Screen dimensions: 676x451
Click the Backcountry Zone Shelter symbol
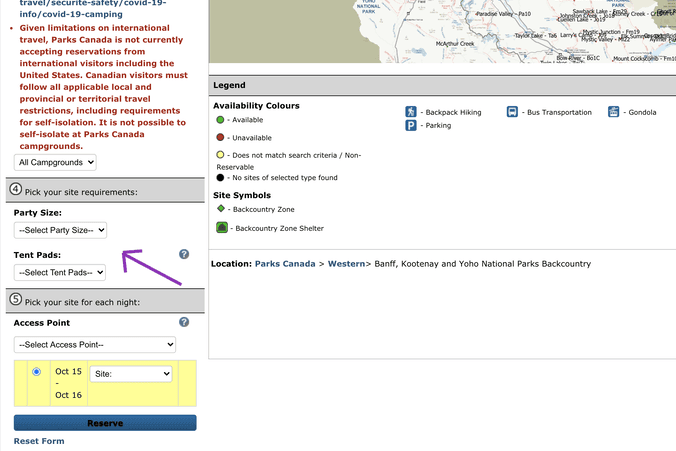pos(222,228)
